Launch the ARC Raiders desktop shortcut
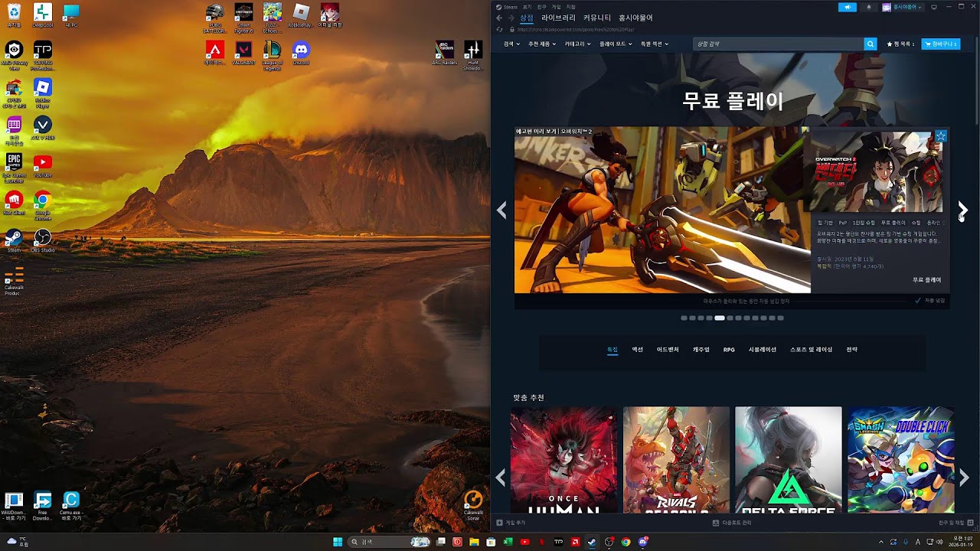 pos(444,54)
